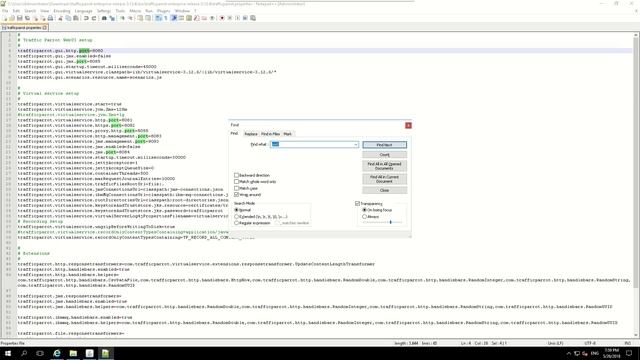Open the Action Center notifications icon
The width and height of the screenshot is (640, 360).
point(629,353)
